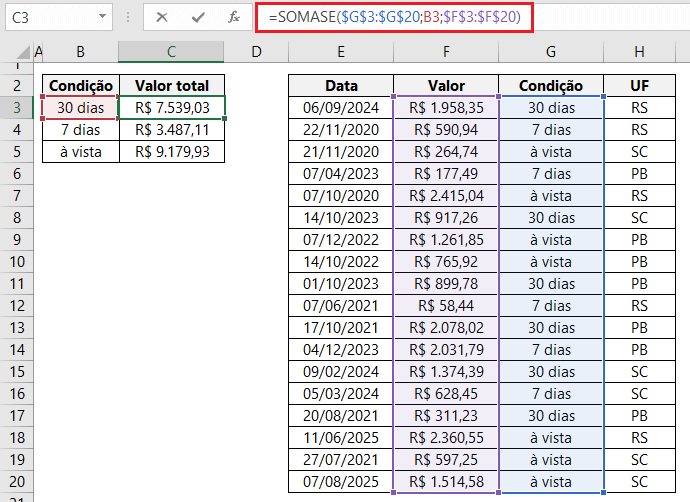Click value cell R$ 58,44
Screen dimensions: 690x502
[446, 305]
